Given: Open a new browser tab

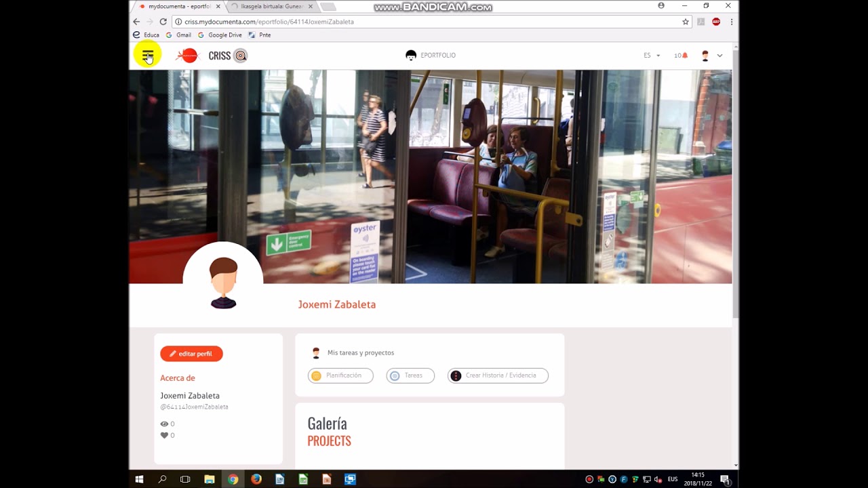Looking at the screenshot, I should coord(328,6).
